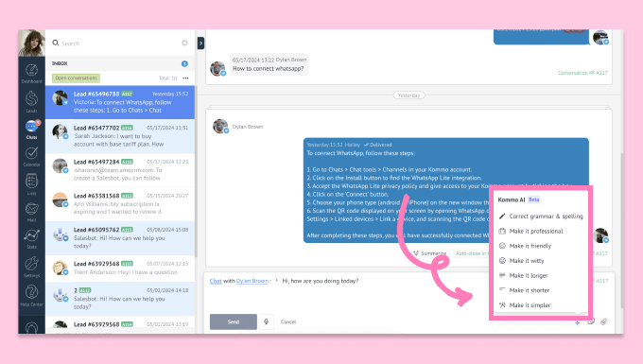Open conversation named 2 from 05/02/2024

120,299
